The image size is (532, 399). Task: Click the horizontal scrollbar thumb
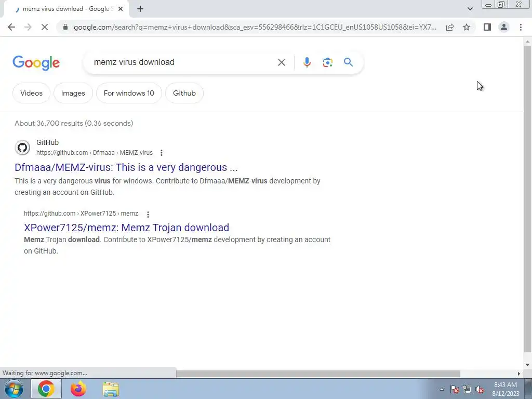click(318, 374)
